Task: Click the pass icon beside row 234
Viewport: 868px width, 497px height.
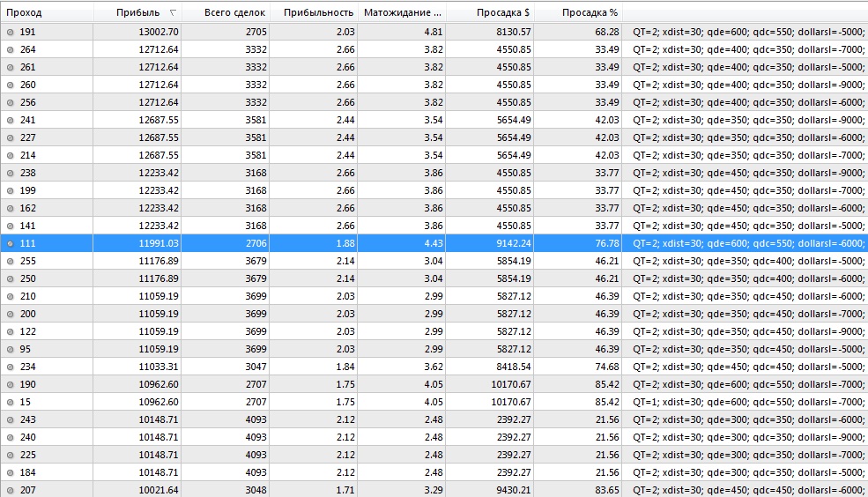Action: coord(10,367)
